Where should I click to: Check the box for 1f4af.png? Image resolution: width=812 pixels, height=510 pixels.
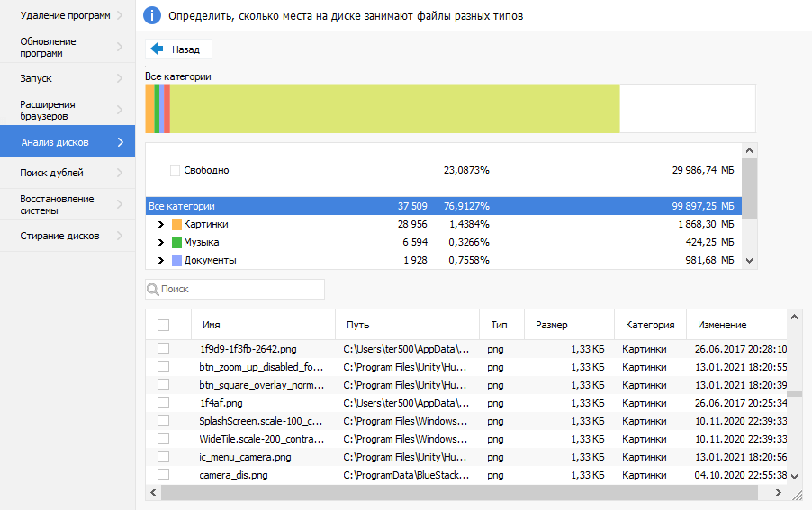[x=163, y=402]
